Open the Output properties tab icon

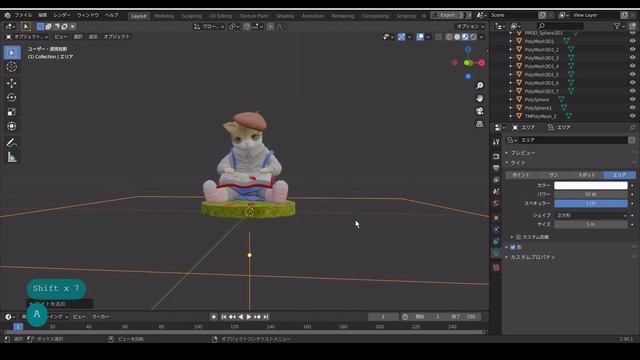[496, 168]
